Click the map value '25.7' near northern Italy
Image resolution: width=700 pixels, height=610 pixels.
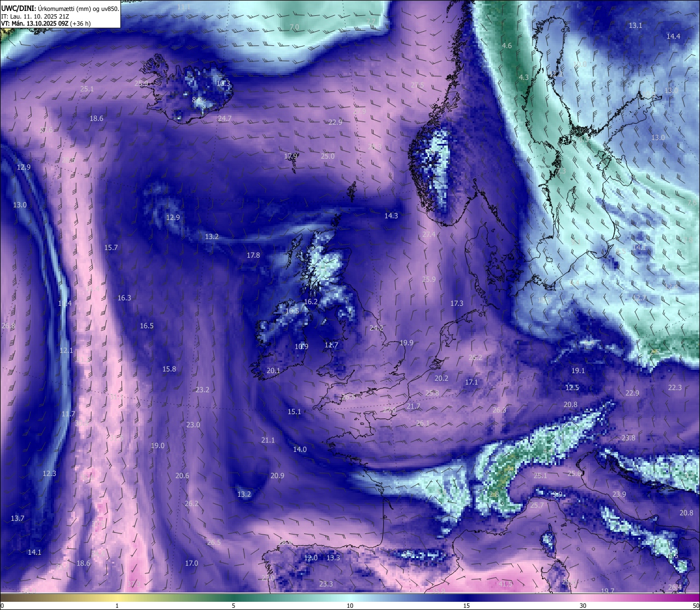tap(537, 505)
